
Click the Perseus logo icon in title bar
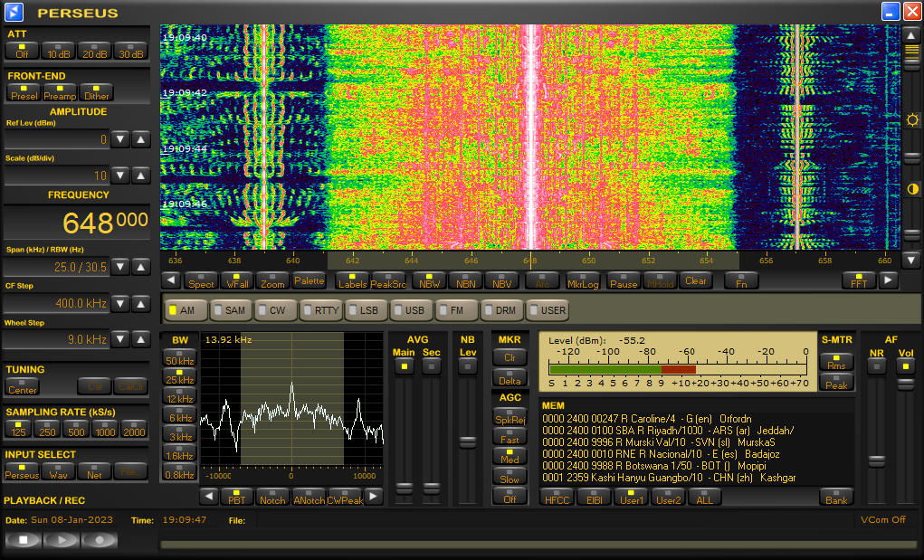14,12
